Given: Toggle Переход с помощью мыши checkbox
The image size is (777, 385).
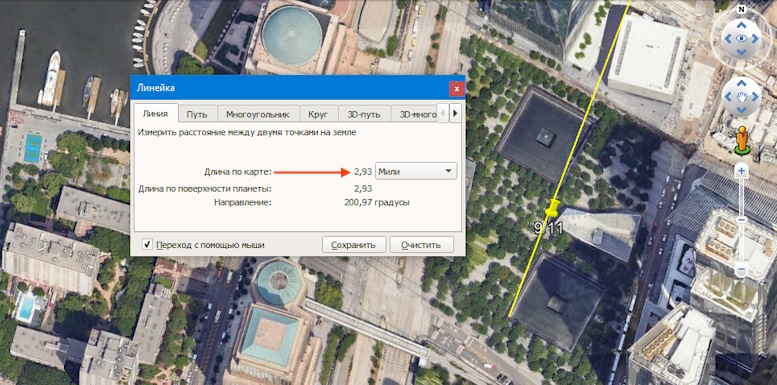Looking at the screenshot, I should [147, 244].
